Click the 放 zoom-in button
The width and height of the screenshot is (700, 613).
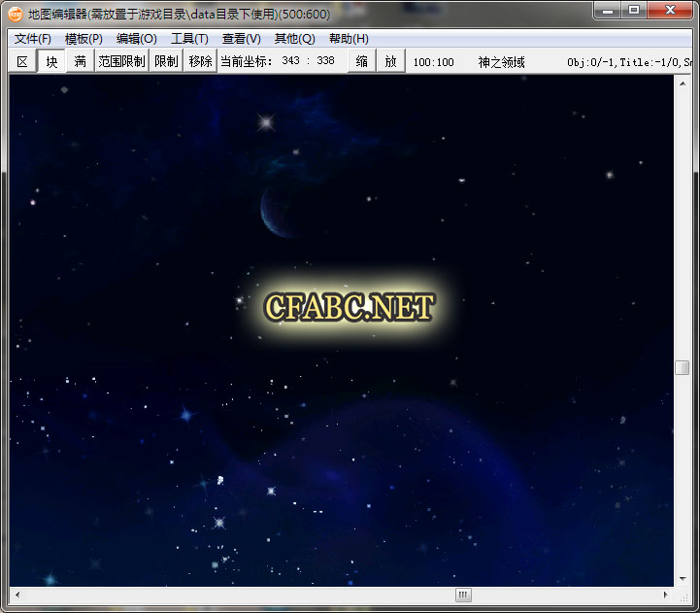pyautogui.click(x=390, y=61)
